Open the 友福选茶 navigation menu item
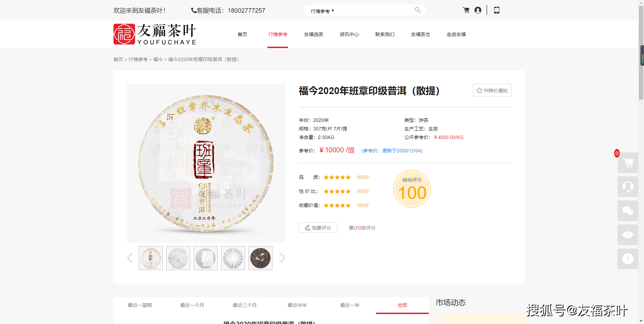Viewport: 644px width, 324px height. point(313,34)
